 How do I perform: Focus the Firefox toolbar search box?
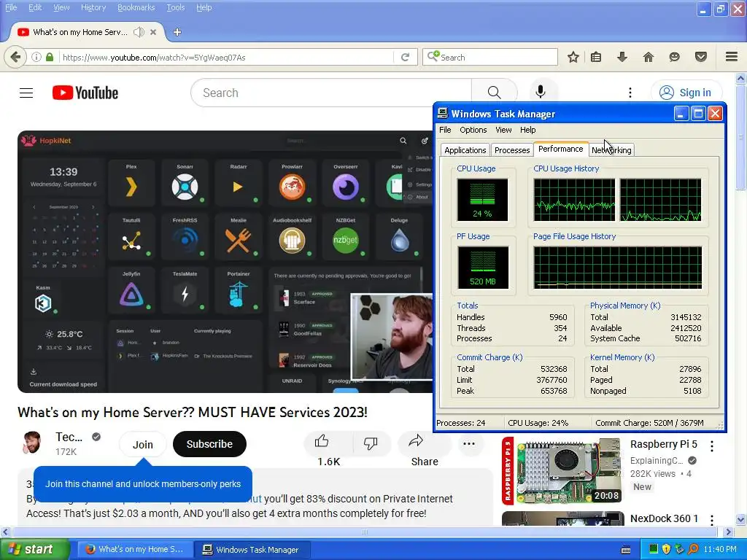point(490,57)
